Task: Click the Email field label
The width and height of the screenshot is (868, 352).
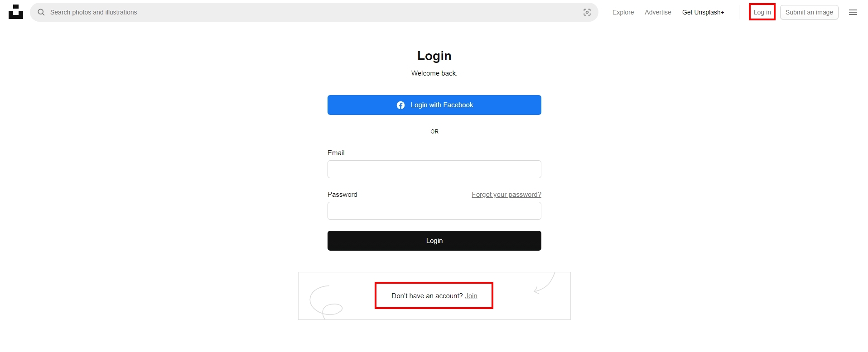Action: pos(336,153)
